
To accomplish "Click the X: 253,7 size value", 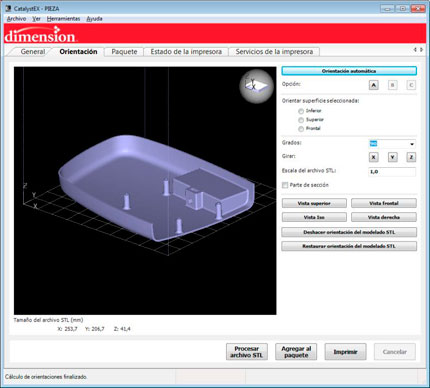I will 67,329.
